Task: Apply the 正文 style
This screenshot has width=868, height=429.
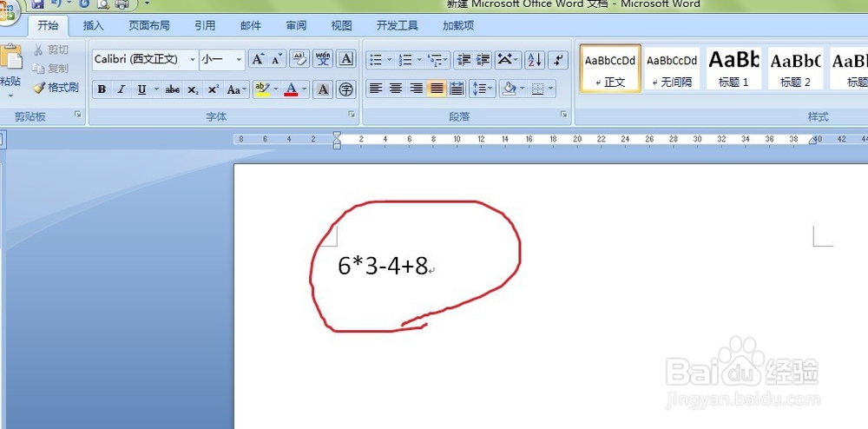Action: tap(610, 68)
